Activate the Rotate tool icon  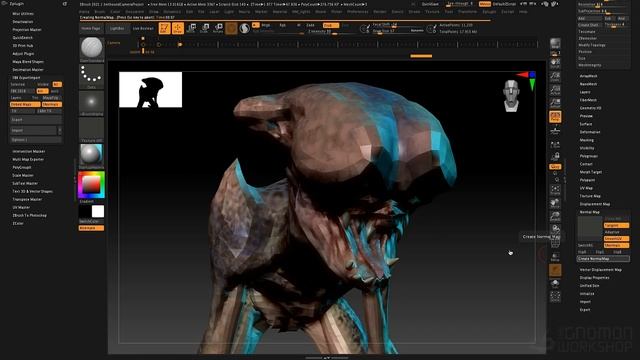[x=218, y=28]
